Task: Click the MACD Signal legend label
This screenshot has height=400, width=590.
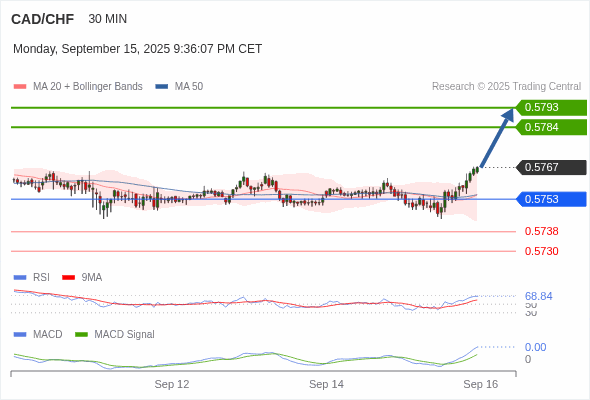Action: point(125,335)
